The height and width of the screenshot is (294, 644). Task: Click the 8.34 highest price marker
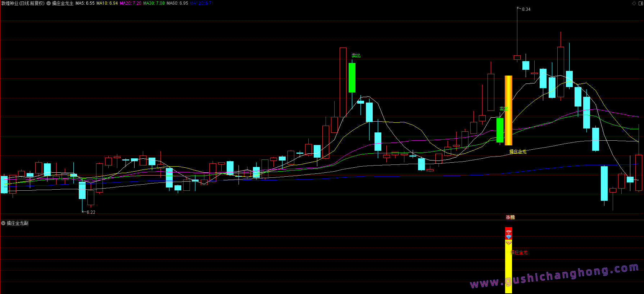click(526, 9)
